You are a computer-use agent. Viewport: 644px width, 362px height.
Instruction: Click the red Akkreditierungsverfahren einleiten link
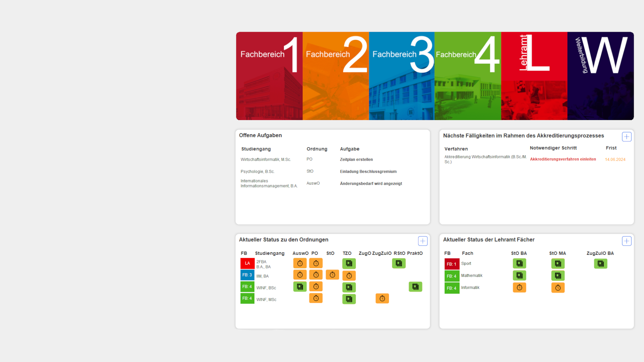pos(563,159)
